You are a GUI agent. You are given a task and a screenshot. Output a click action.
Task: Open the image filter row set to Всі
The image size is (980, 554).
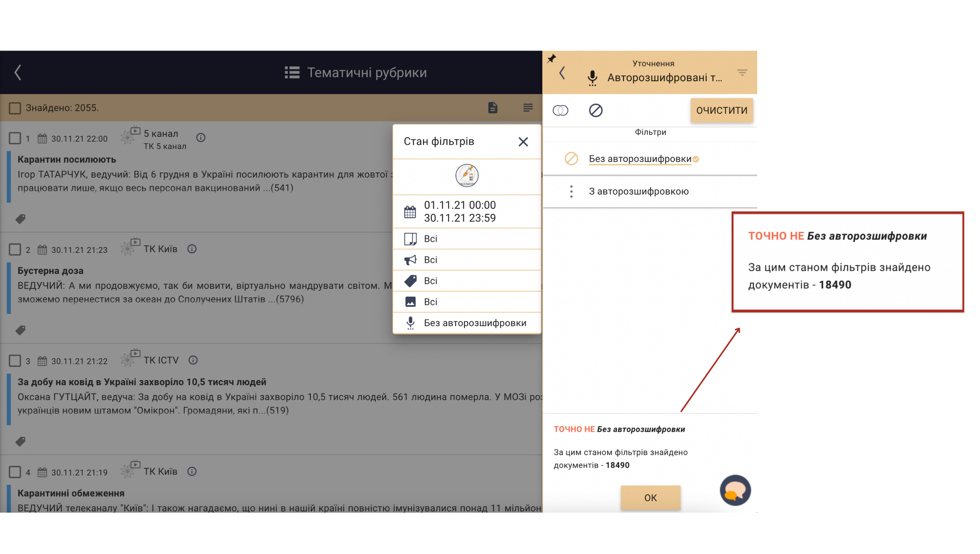[467, 302]
